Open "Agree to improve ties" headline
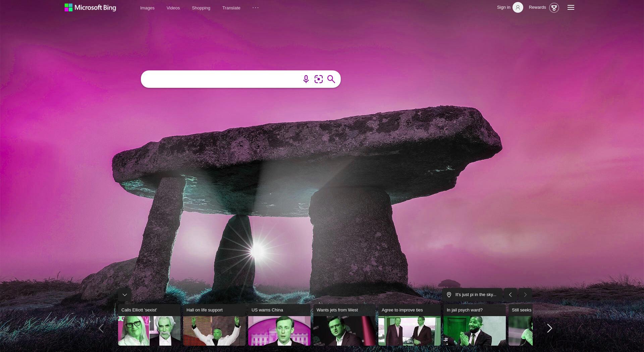Image resolution: width=644 pixels, height=352 pixels. point(402,310)
